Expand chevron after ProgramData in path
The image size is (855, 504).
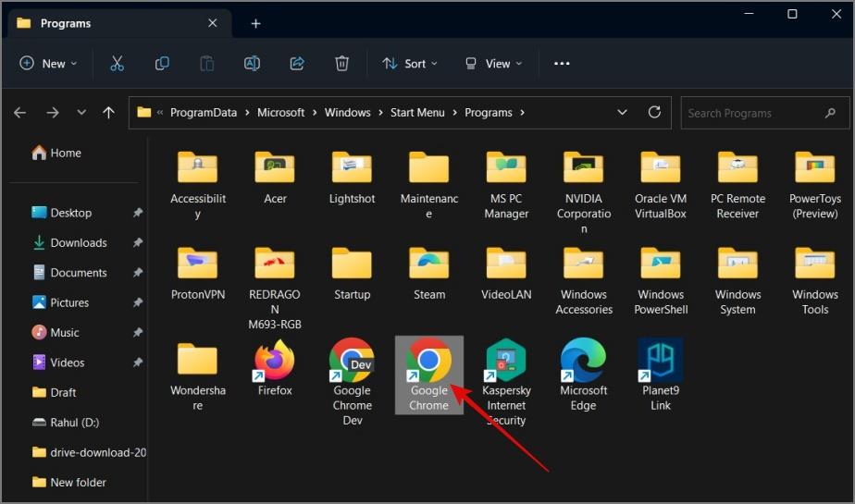click(247, 113)
